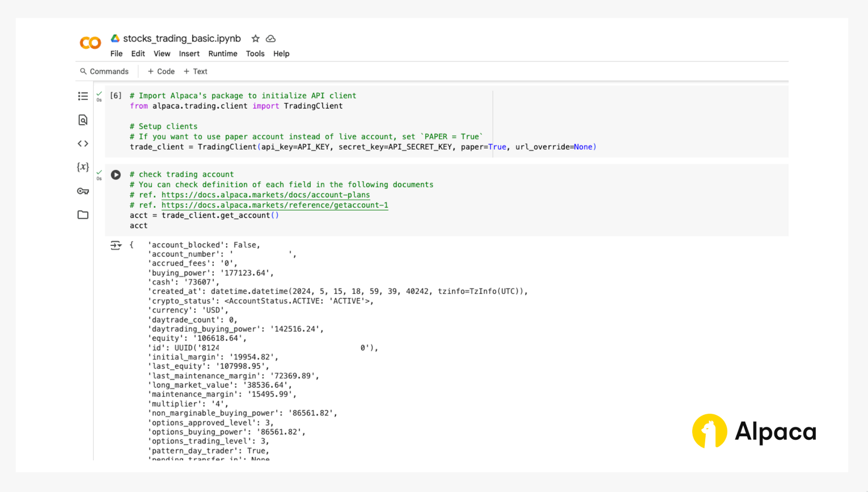
Task: Open the Files browser in sidebar
Action: [82, 215]
